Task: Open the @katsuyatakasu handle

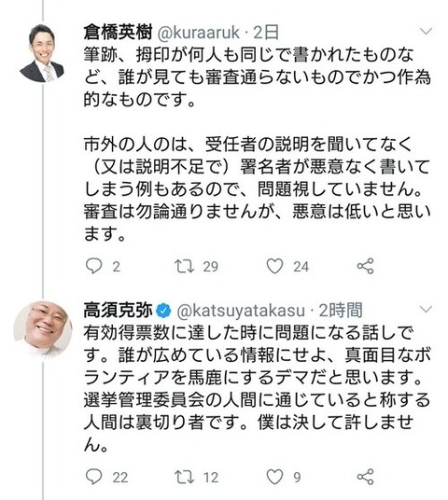Action: (x=241, y=311)
